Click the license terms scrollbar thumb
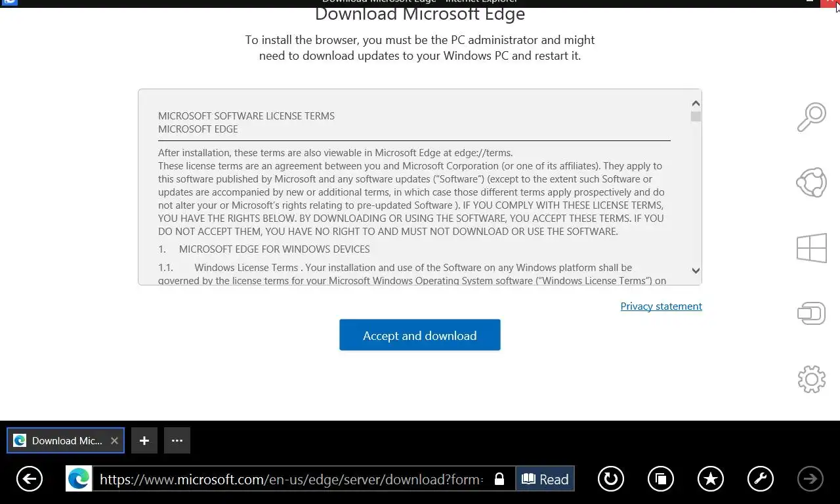This screenshot has width=840, height=504. pos(696,116)
